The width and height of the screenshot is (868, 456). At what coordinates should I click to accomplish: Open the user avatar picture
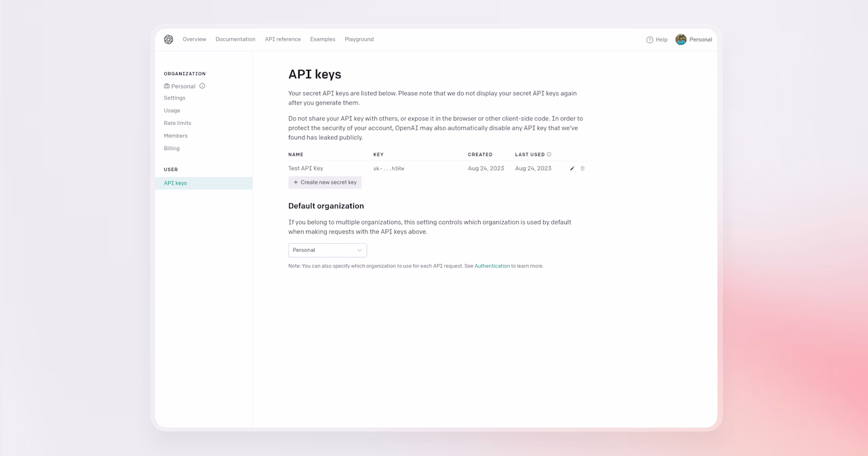point(681,39)
